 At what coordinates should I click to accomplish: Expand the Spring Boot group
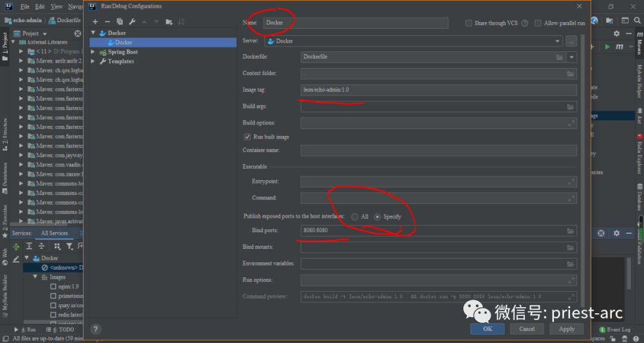pos(93,52)
